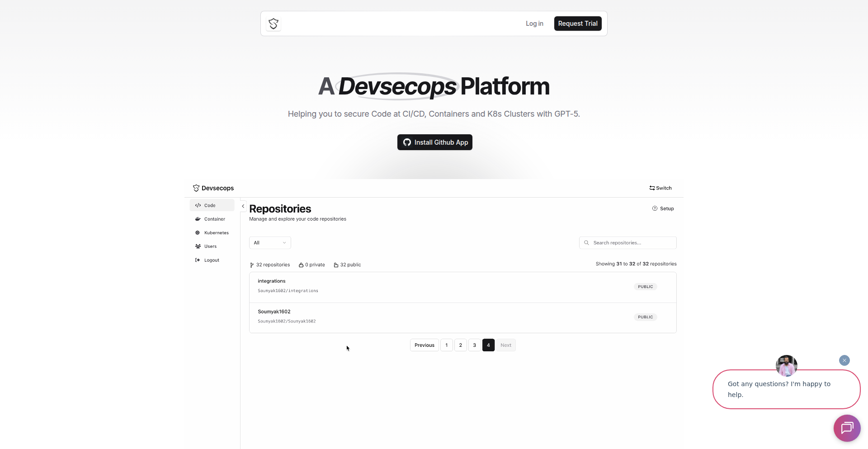This screenshot has height=449, width=868.
Task: Click the Users group icon in sidebar
Action: click(x=198, y=246)
